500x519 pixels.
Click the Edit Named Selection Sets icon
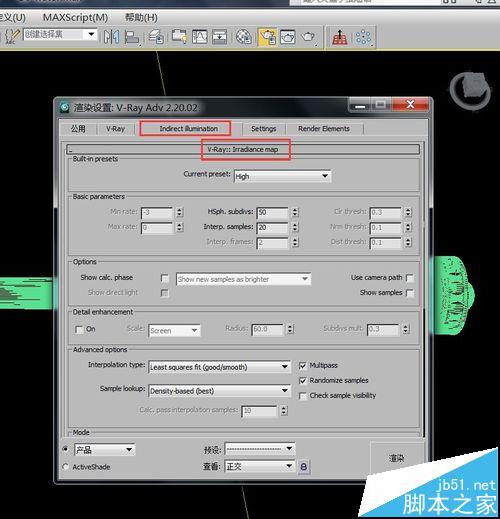(13, 36)
